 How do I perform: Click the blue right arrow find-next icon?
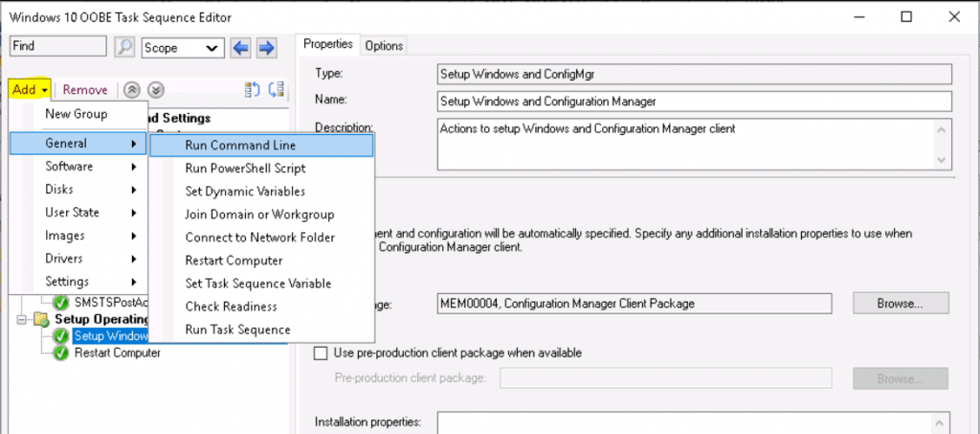coord(266,47)
